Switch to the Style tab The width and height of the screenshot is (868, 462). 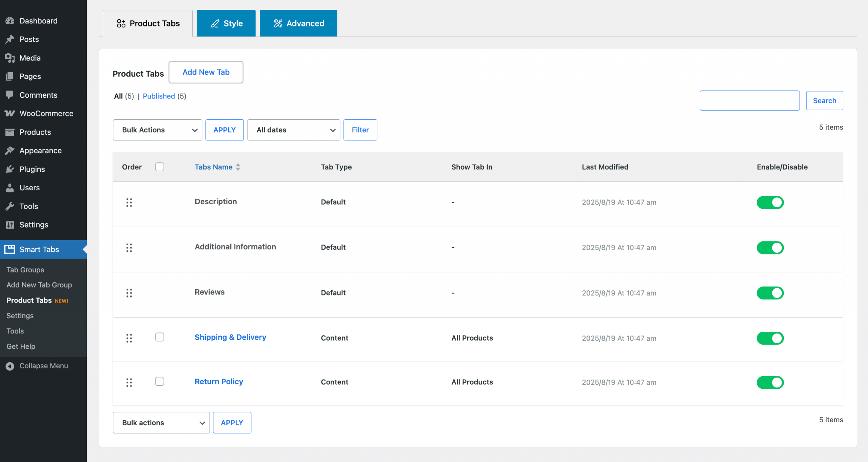pos(226,23)
